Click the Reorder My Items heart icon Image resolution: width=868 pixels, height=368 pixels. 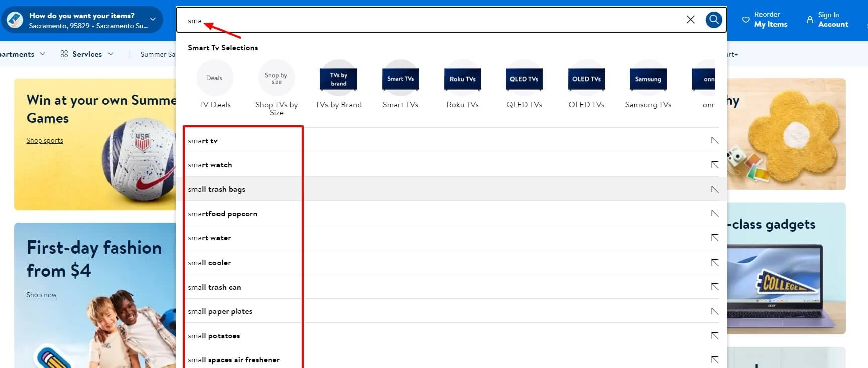point(746,20)
